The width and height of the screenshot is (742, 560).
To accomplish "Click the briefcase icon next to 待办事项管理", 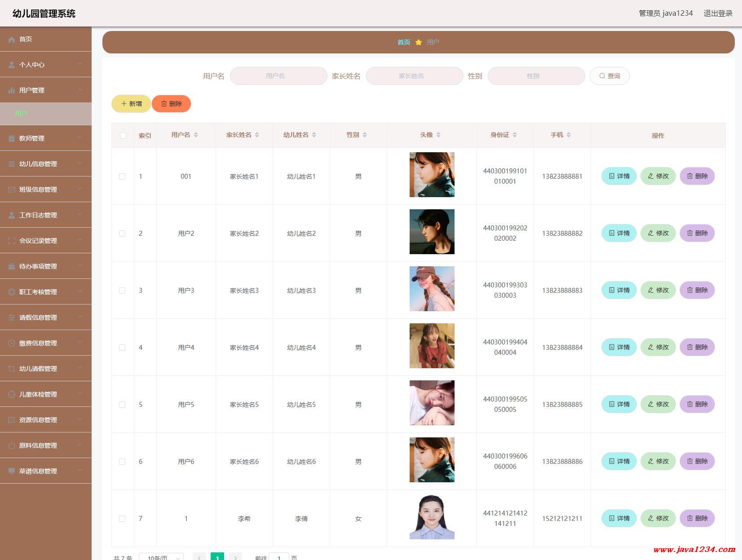I will pyautogui.click(x=12, y=267).
